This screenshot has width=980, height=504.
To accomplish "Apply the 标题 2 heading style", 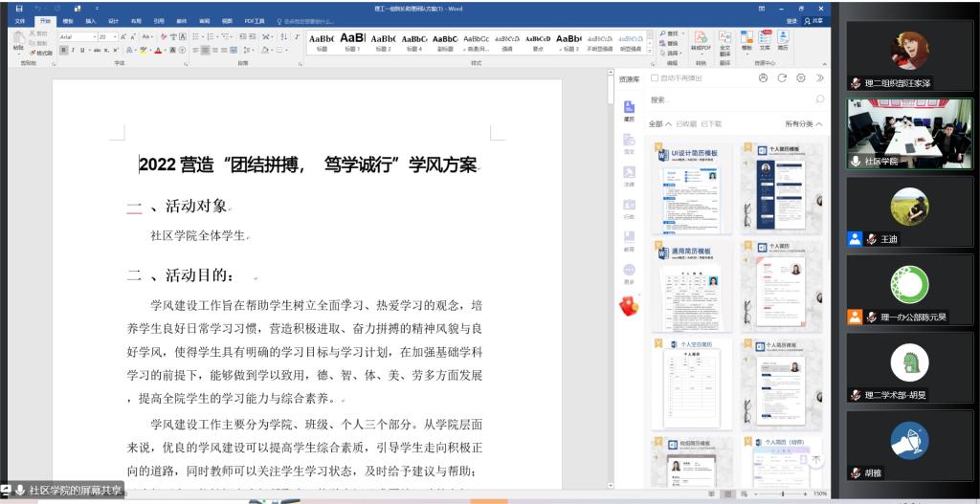I will click(383, 42).
